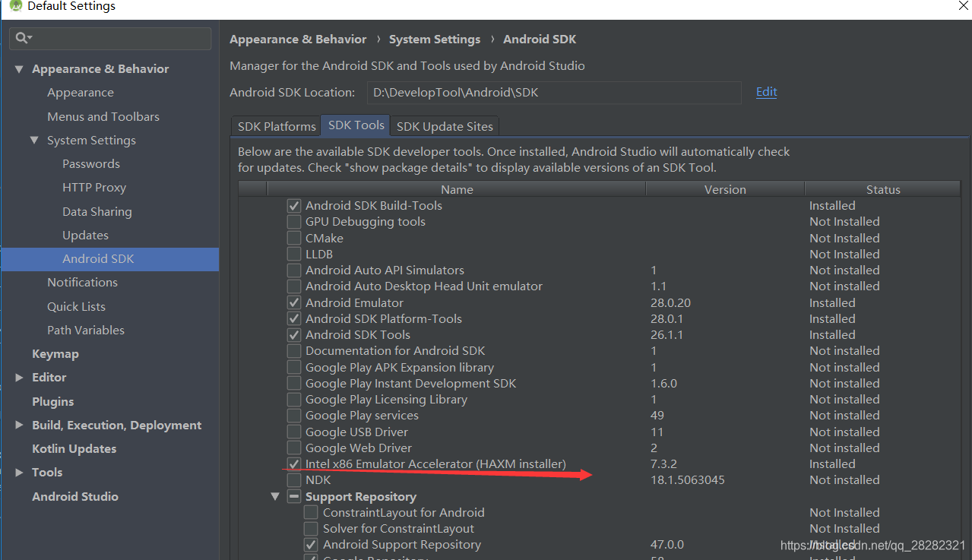
Task: Check GPU Debugging tools
Action: [x=294, y=222]
